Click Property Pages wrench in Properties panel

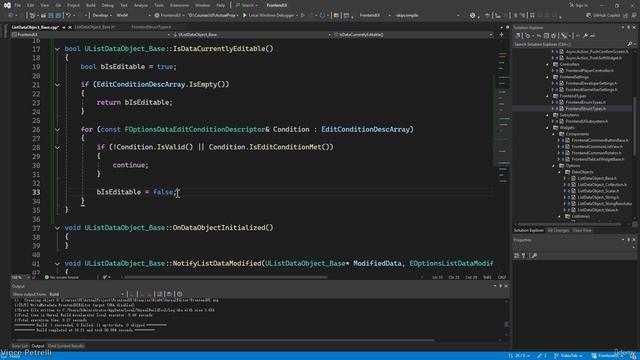point(534,256)
